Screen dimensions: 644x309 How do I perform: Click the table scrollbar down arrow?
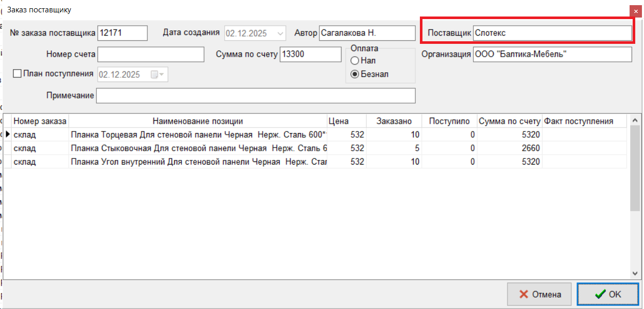coord(635,273)
